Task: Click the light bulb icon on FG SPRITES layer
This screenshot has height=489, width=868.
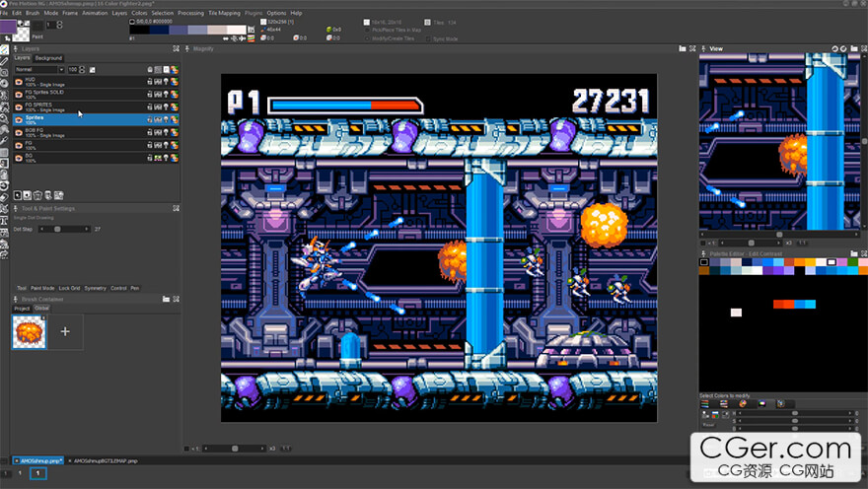Action: click(x=166, y=107)
